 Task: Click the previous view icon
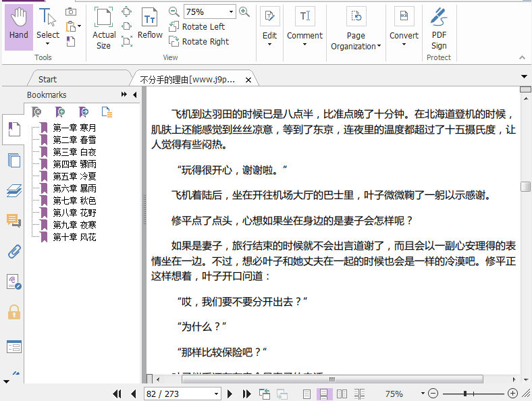click(x=265, y=394)
